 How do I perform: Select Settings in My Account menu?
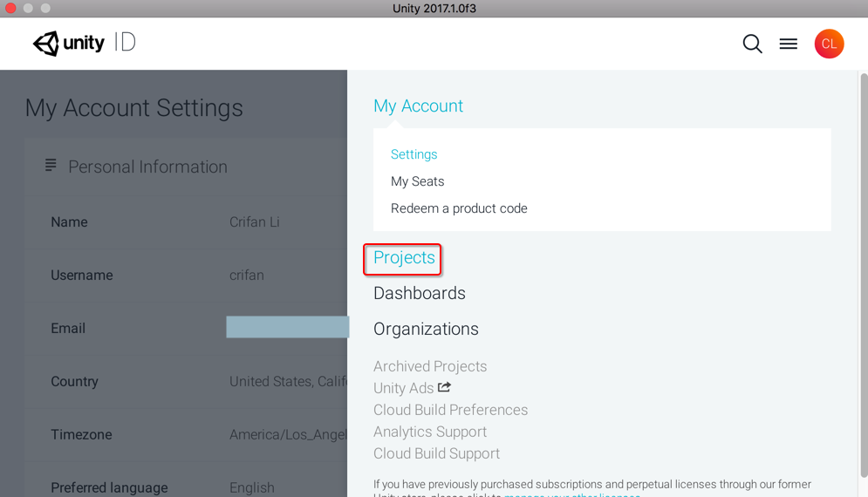413,154
